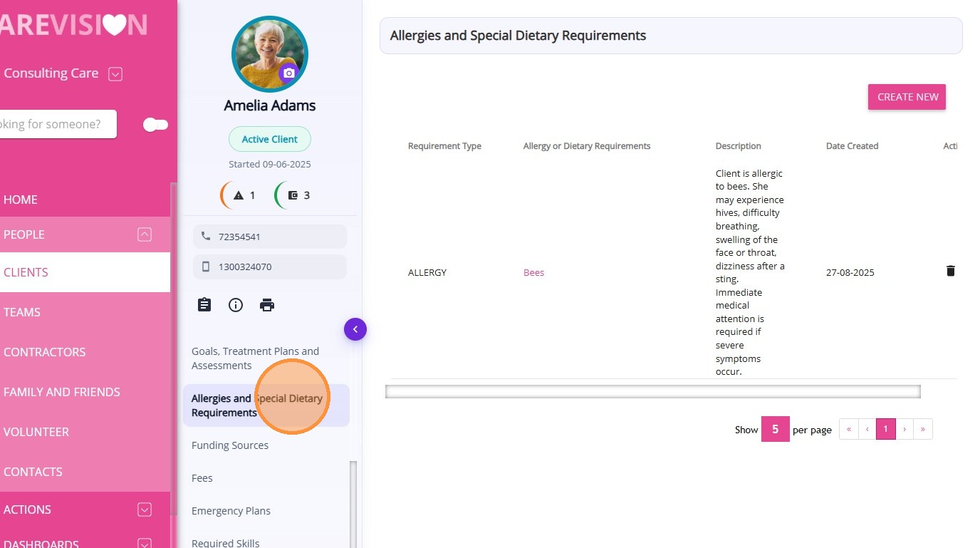Click the clipboard notes icon
This screenshot has height=548, width=980.
[x=204, y=305]
